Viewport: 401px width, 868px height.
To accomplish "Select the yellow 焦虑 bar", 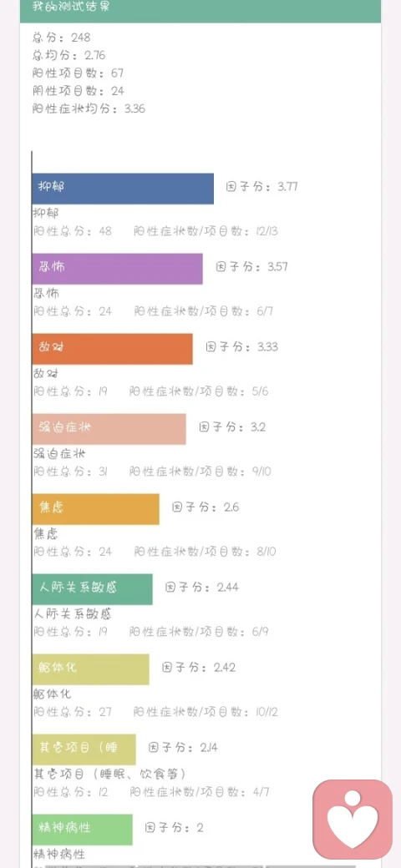I will click(x=96, y=509).
